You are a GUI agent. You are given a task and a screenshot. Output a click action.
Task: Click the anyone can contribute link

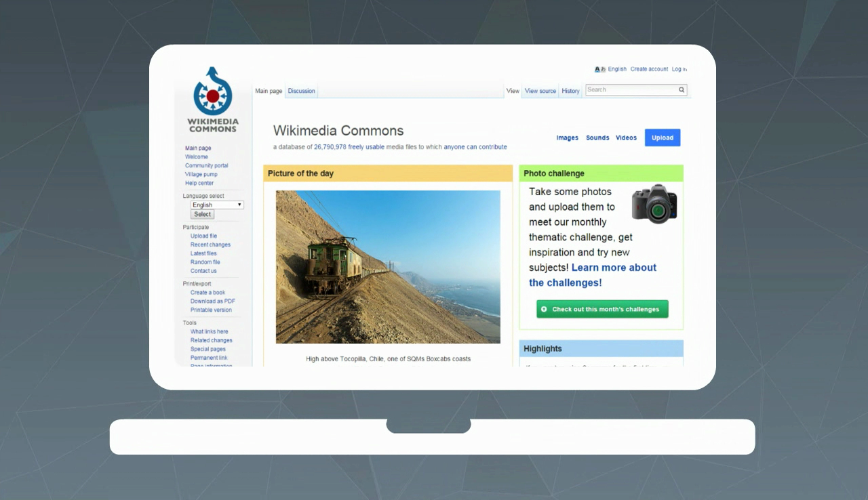pos(475,147)
